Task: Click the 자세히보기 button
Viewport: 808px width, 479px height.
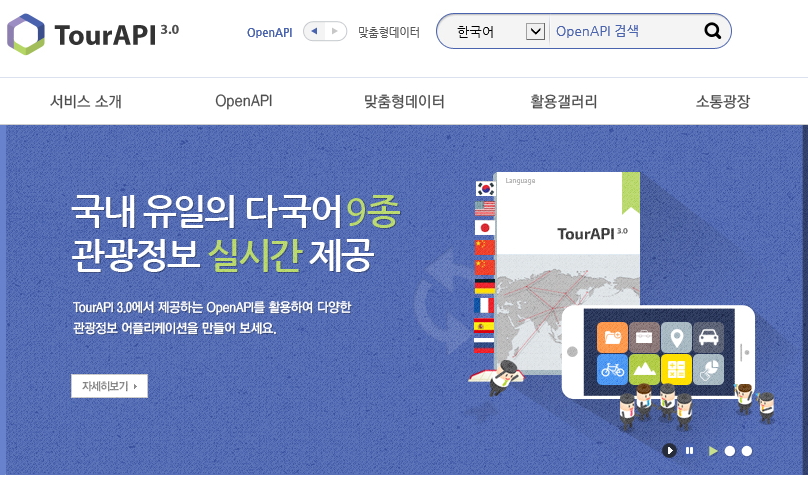Action: tap(109, 386)
